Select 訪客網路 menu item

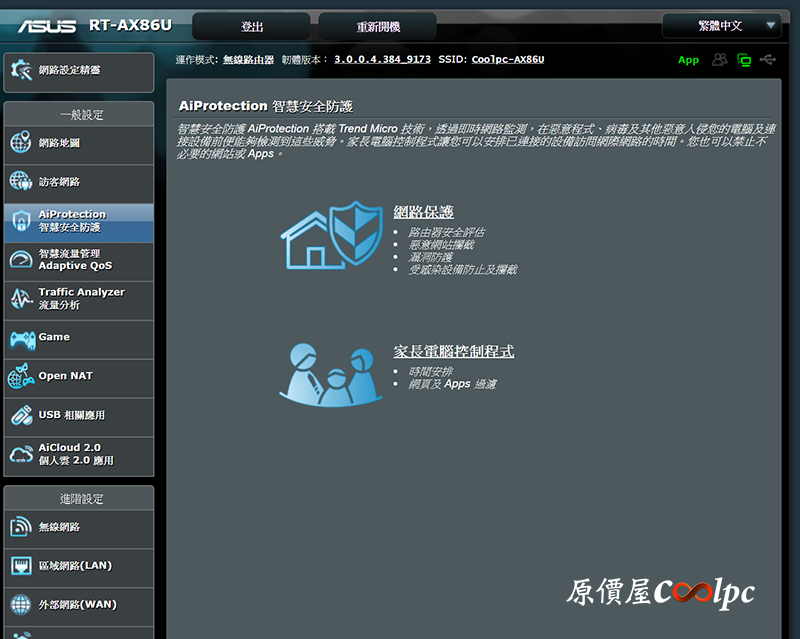coord(79,184)
